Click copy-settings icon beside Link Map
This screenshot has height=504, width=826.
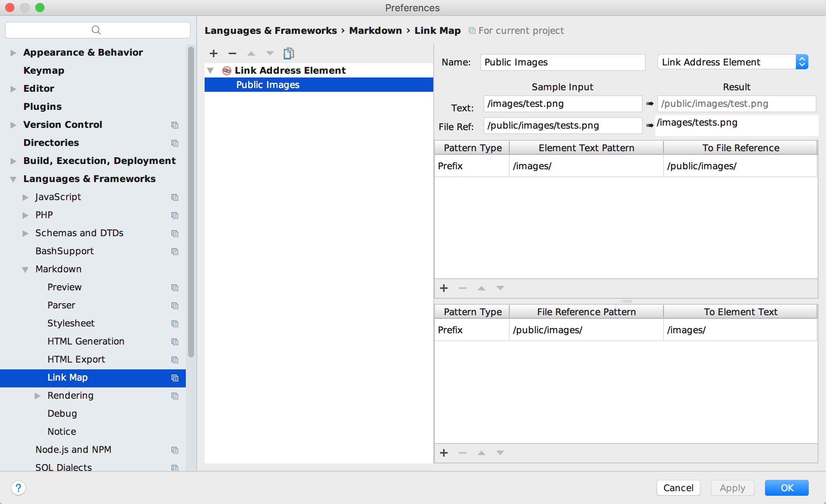[x=175, y=378]
